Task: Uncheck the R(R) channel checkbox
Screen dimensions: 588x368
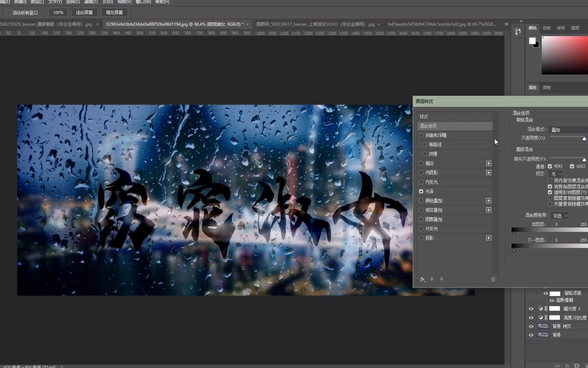Action: tap(550, 166)
